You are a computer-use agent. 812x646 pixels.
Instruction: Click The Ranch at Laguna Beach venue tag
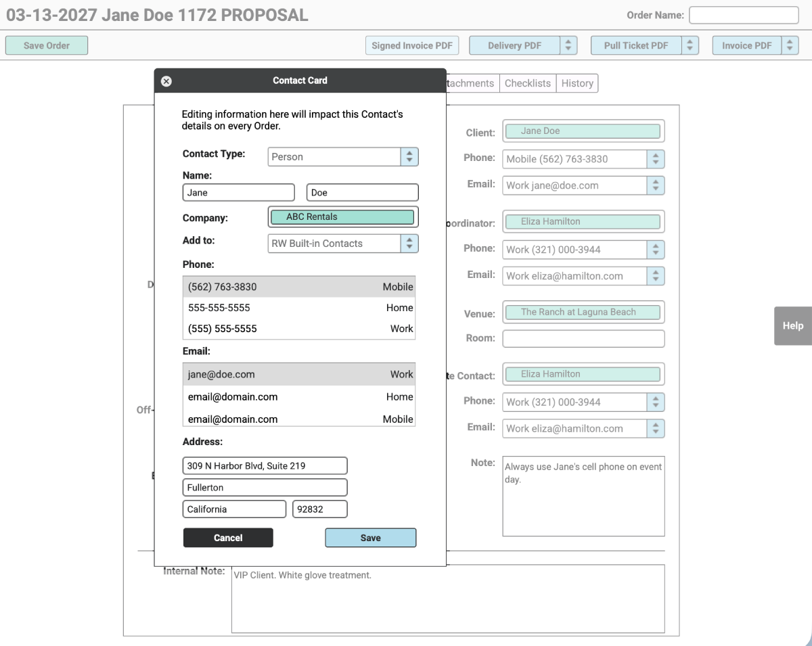click(583, 313)
